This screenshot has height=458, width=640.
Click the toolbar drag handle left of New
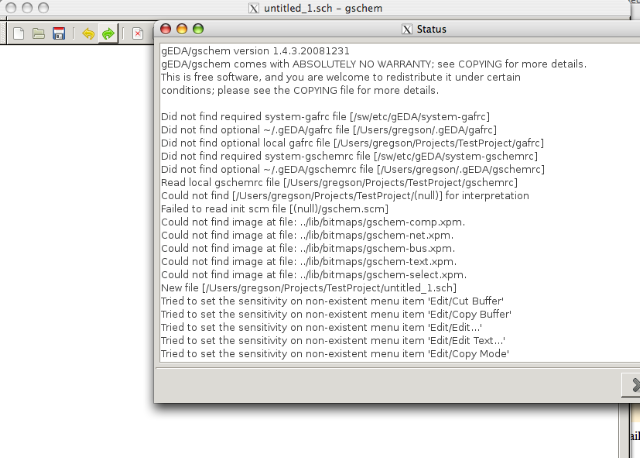coord(5,34)
